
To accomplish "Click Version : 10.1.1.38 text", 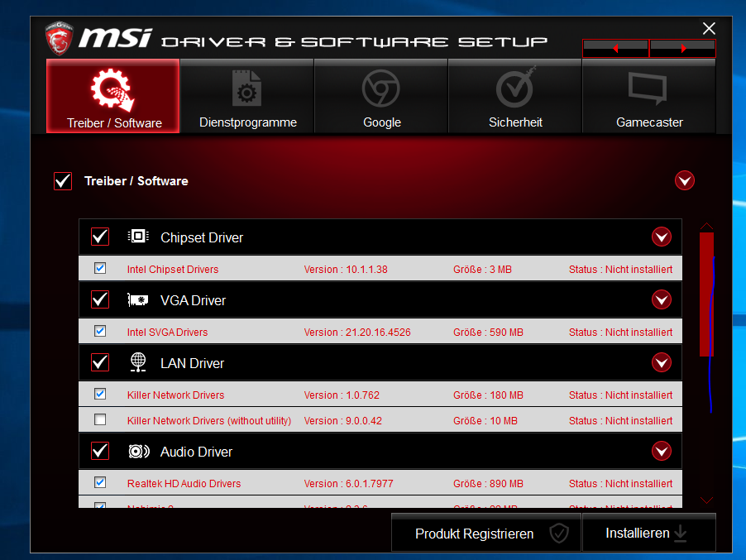I will tap(346, 270).
